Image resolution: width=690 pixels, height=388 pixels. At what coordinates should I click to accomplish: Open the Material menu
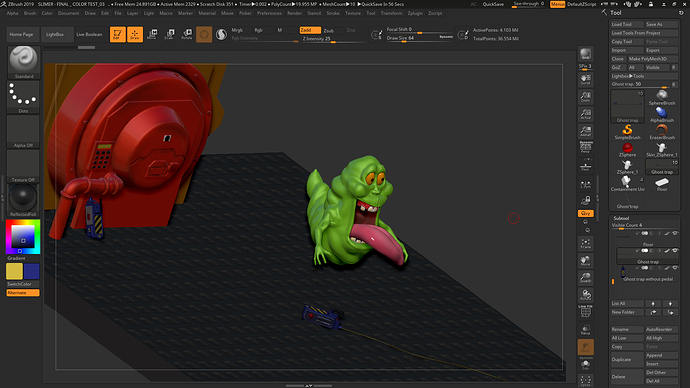tap(207, 13)
